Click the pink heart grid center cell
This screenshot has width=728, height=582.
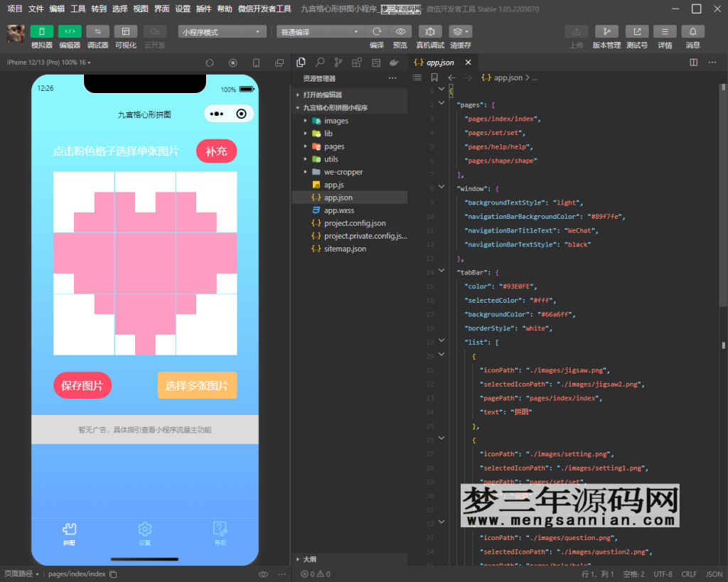145,263
